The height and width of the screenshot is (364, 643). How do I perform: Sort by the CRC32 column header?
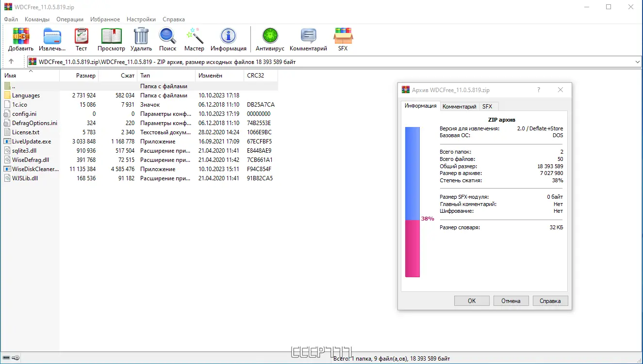pyautogui.click(x=261, y=76)
